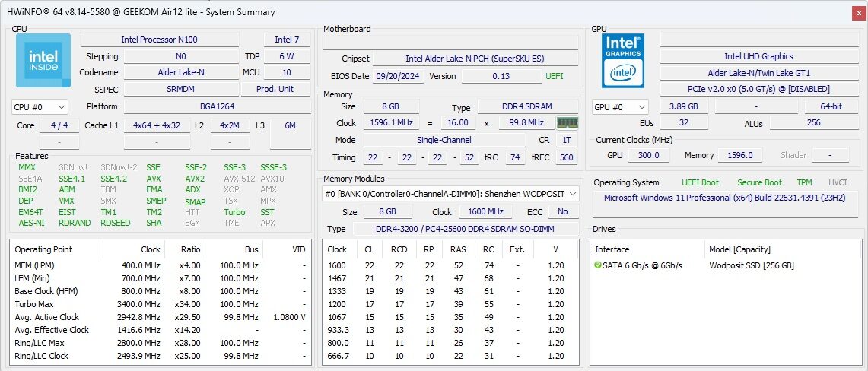The height and width of the screenshot is (371, 868).
Task: Select the Stepping N0 value
Action: tap(181, 56)
